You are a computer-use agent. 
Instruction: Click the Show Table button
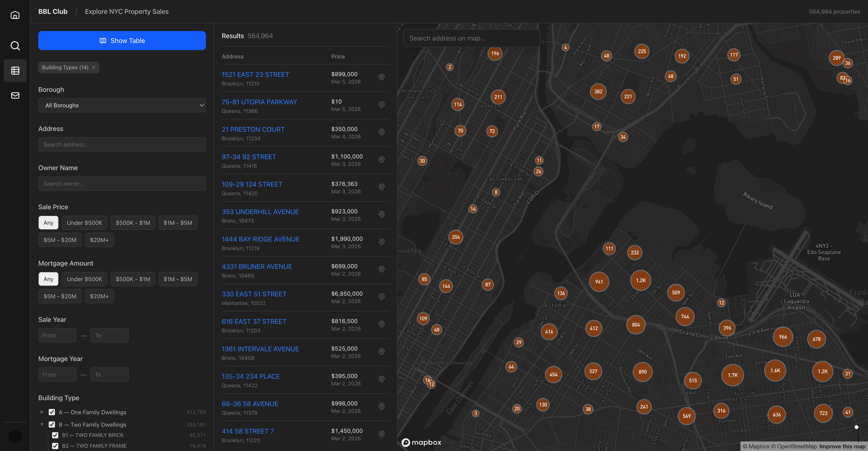[x=122, y=41]
